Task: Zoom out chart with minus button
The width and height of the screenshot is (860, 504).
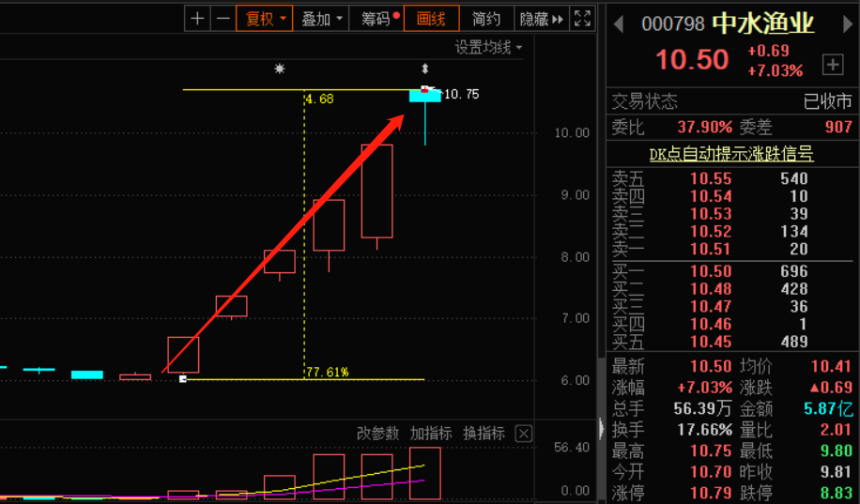Action: point(223,19)
